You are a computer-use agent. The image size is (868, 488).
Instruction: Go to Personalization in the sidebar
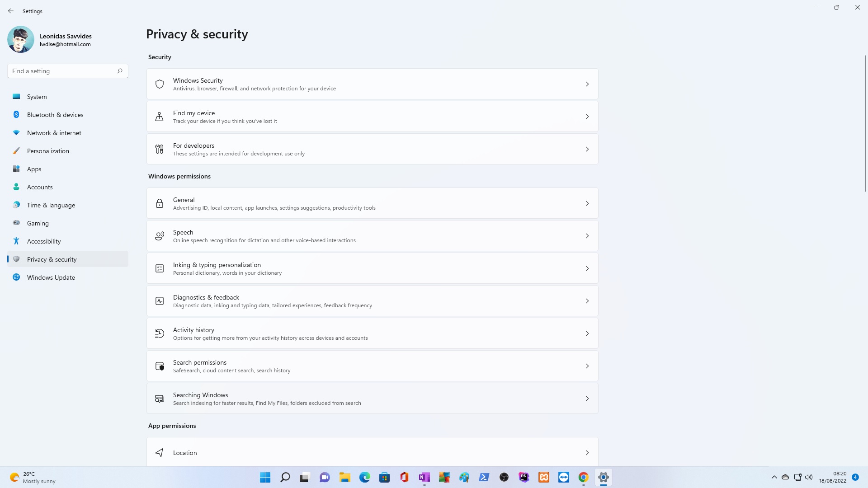[x=68, y=151]
